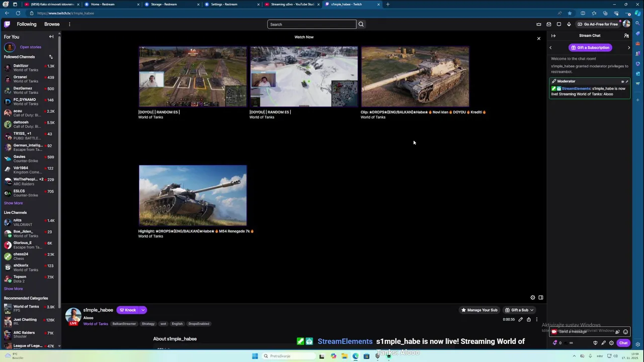Sort followed channels with the sort icon
644x362 pixels.
[51, 57]
